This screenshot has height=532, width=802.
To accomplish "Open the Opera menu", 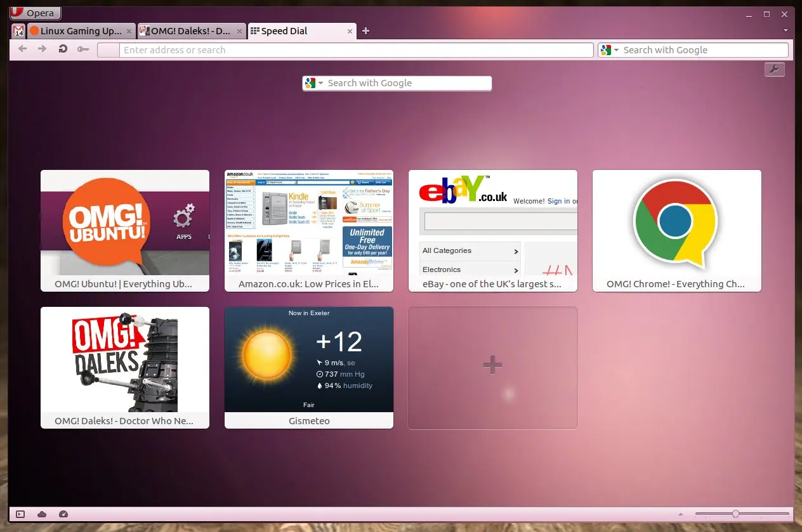I will (x=35, y=13).
